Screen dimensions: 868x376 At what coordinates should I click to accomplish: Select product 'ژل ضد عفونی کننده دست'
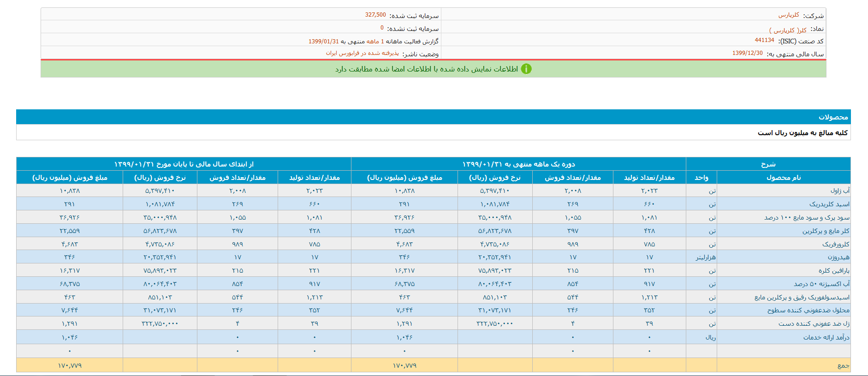point(814,323)
